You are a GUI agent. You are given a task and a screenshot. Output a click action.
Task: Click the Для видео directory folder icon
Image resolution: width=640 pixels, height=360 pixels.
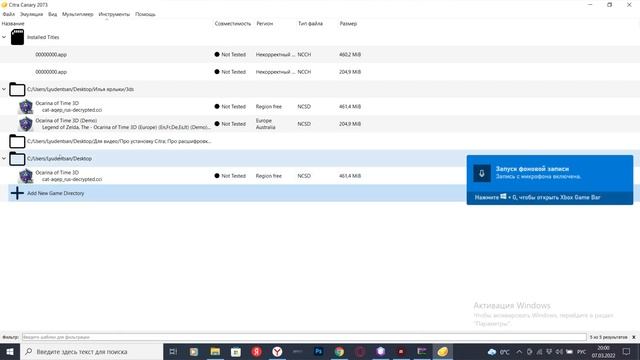pyautogui.click(x=17, y=141)
